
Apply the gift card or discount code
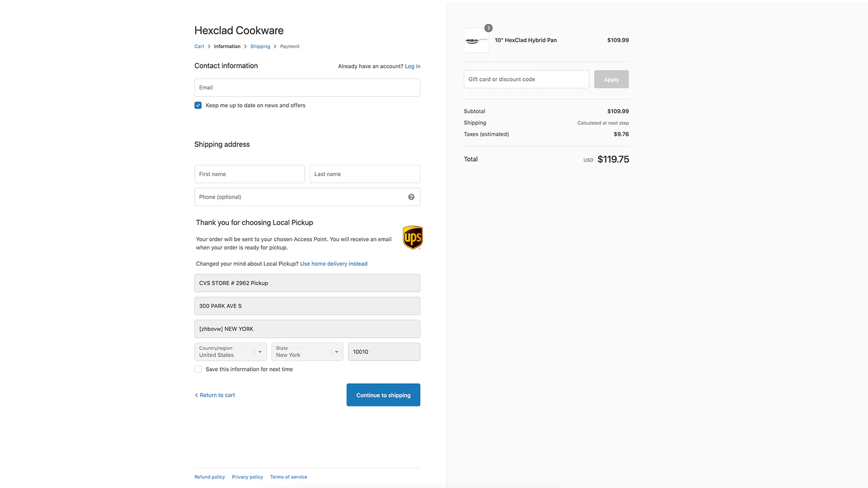coord(611,79)
